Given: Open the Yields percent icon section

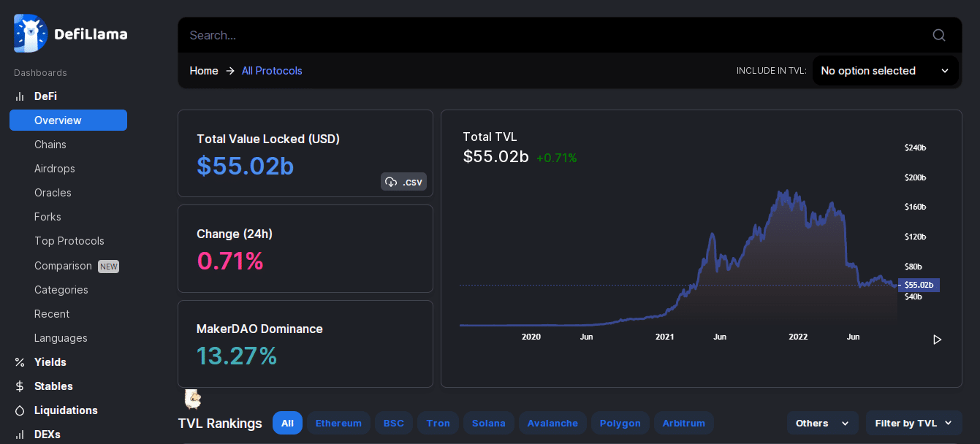Looking at the screenshot, I should [x=20, y=362].
